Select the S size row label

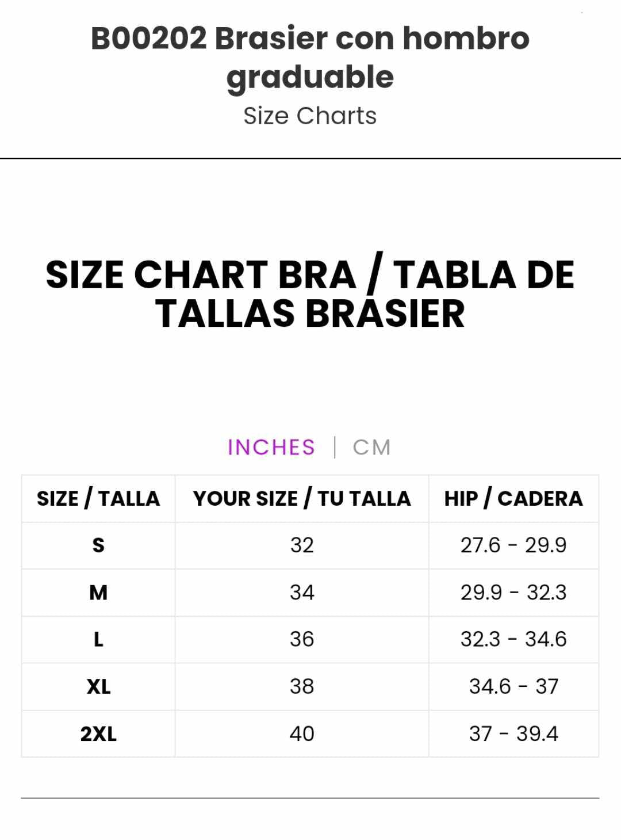[98, 545]
